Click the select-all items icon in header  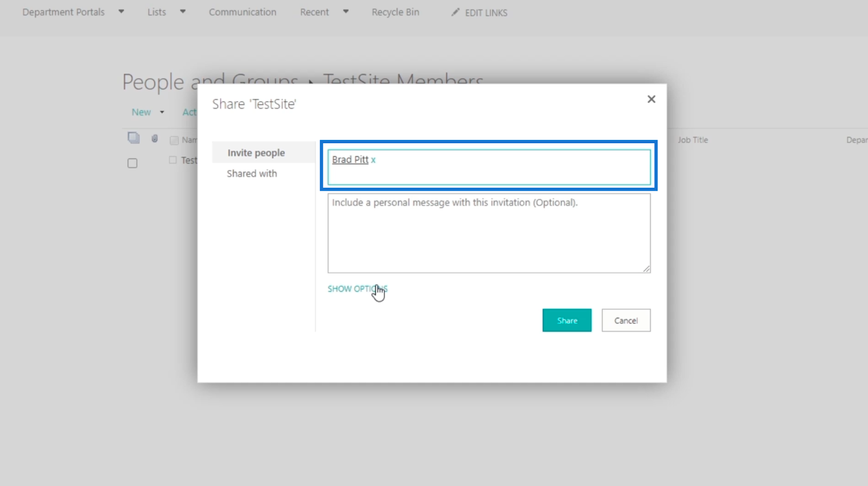pos(133,138)
